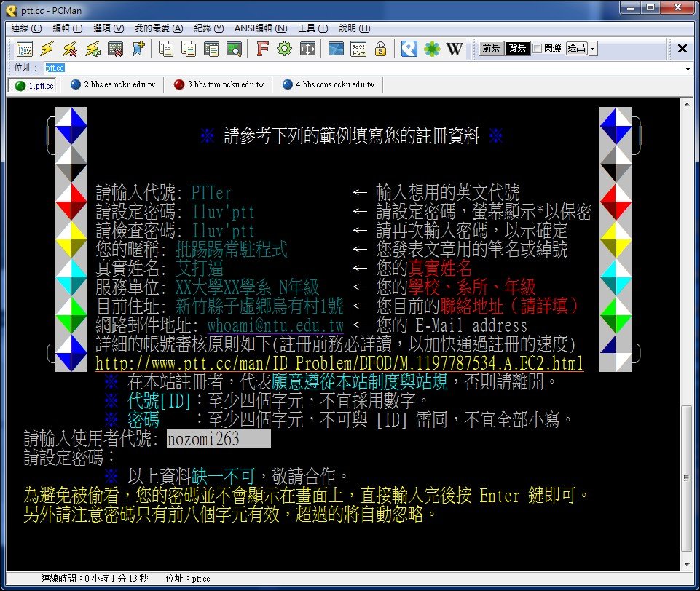The width and height of the screenshot is (700, 591).
Task: Open font settings with the red F icon
Action: (x=262, y=49)
